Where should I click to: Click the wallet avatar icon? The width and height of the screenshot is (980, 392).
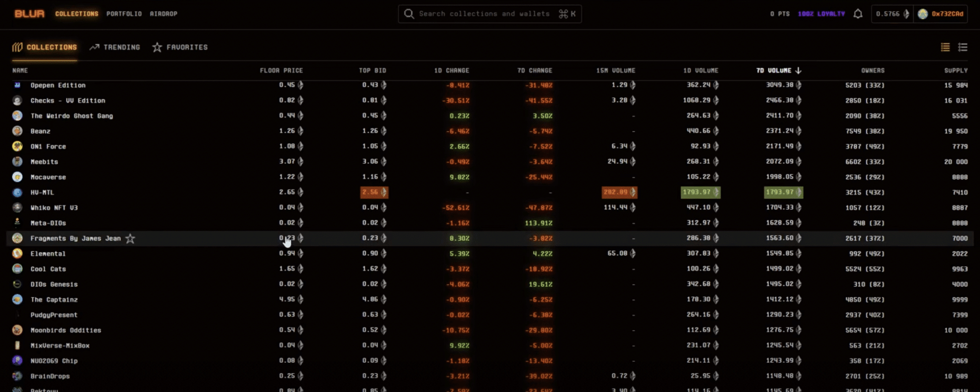[923, 14]
